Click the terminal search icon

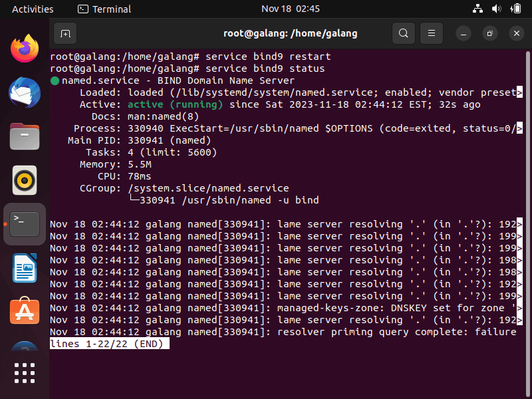(x=404, y=33)
